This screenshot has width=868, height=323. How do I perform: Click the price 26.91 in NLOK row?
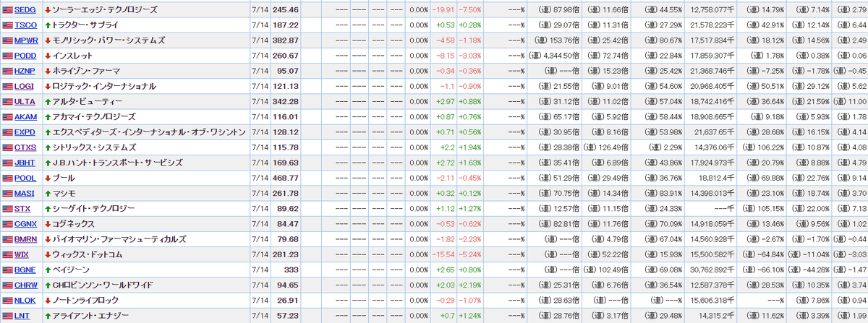(289, 300)
